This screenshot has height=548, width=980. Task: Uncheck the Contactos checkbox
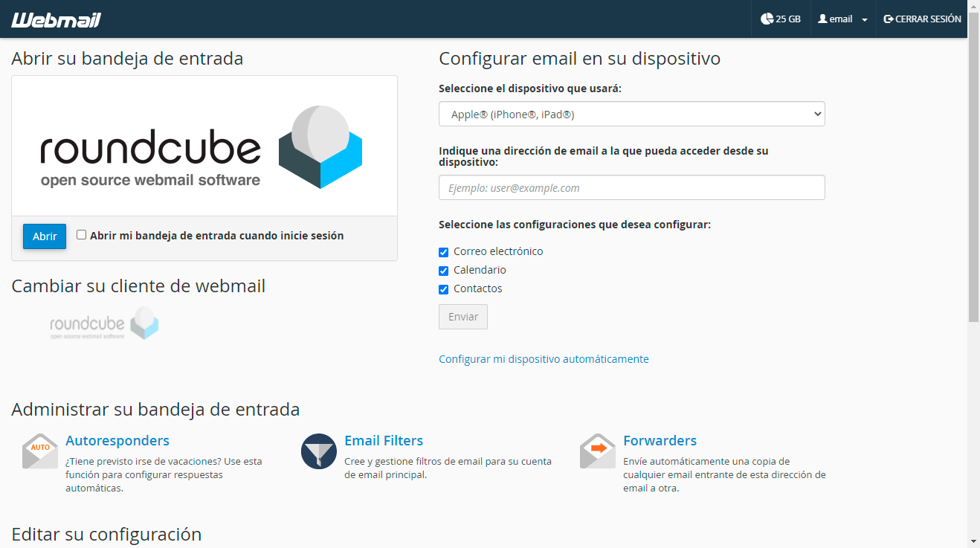coord(444,289)
